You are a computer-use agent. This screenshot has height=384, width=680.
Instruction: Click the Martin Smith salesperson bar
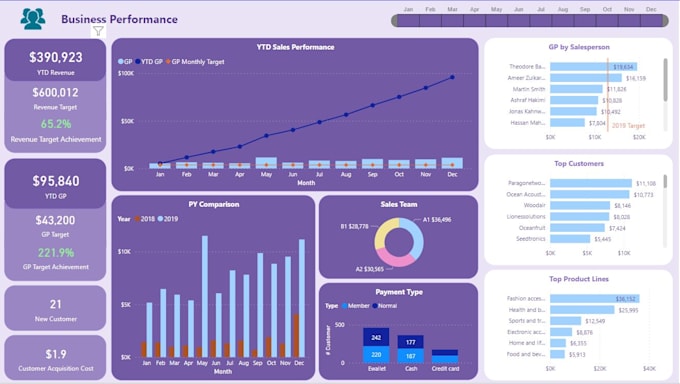point(576,89)
